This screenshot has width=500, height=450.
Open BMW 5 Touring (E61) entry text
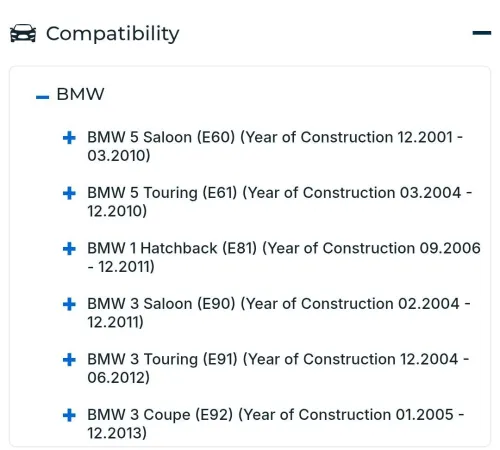point(280,202)
